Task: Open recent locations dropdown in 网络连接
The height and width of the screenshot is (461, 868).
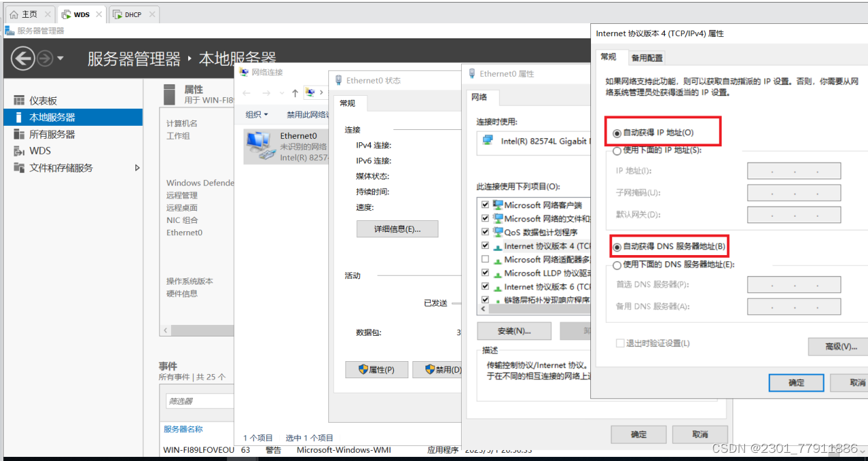Action: tap(281, 93)
